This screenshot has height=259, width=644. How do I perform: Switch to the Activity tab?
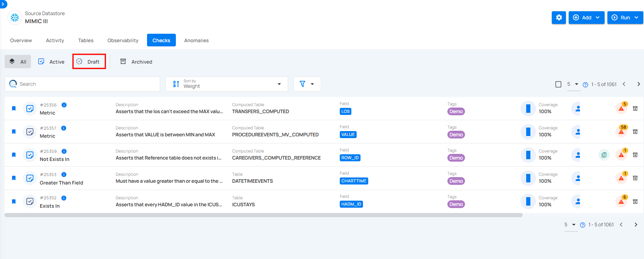click(x=55, y=40)
